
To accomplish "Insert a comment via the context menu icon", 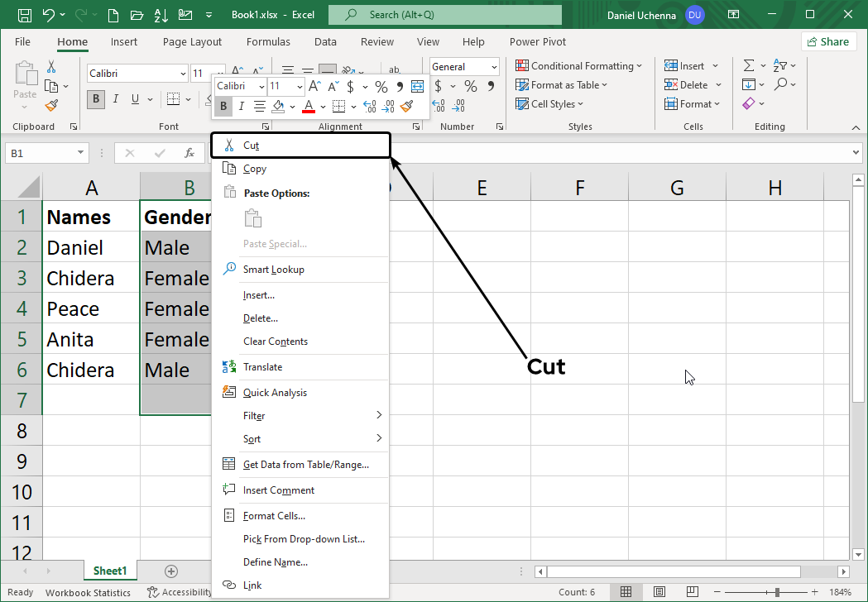I will [228, 490].
